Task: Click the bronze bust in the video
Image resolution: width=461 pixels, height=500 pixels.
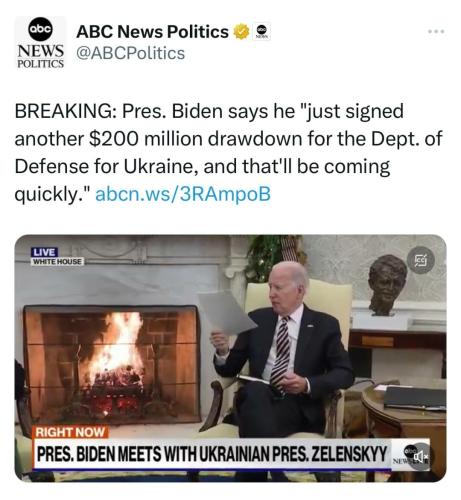Action: pos(387,285)
